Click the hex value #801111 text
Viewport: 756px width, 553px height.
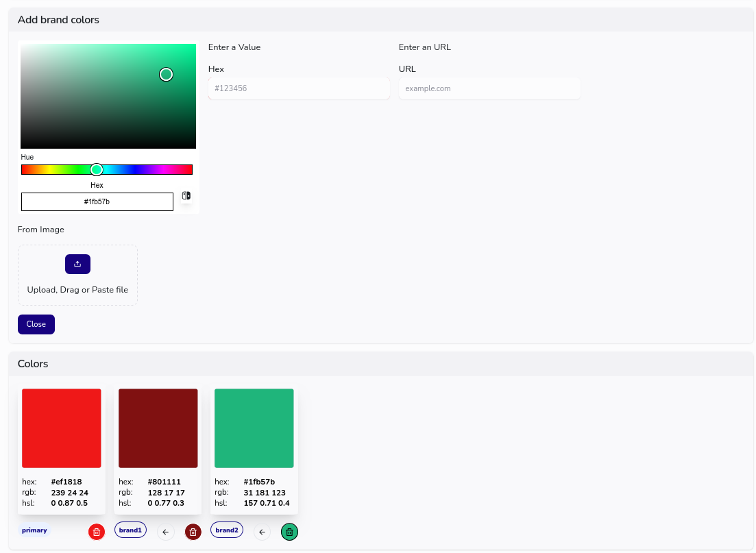tap(164, 482)
